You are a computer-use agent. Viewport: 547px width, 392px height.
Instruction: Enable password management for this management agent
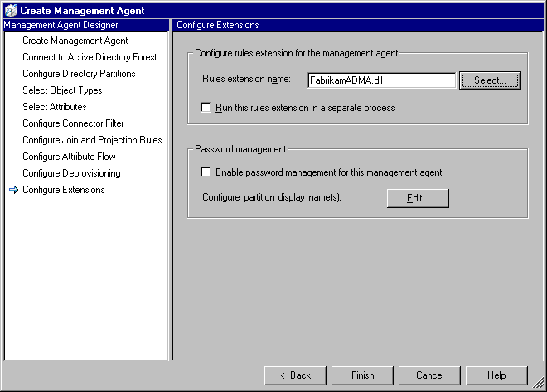coord(206,172)
